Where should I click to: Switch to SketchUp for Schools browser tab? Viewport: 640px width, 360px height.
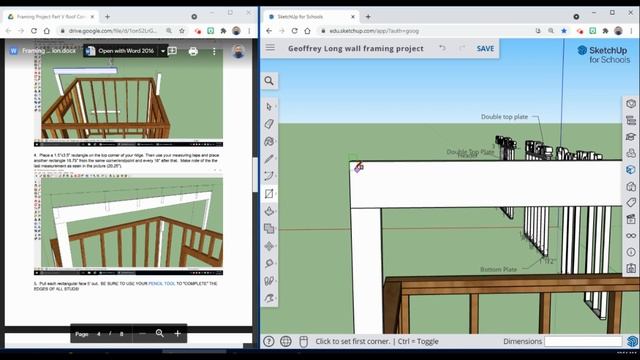(310, 17)
